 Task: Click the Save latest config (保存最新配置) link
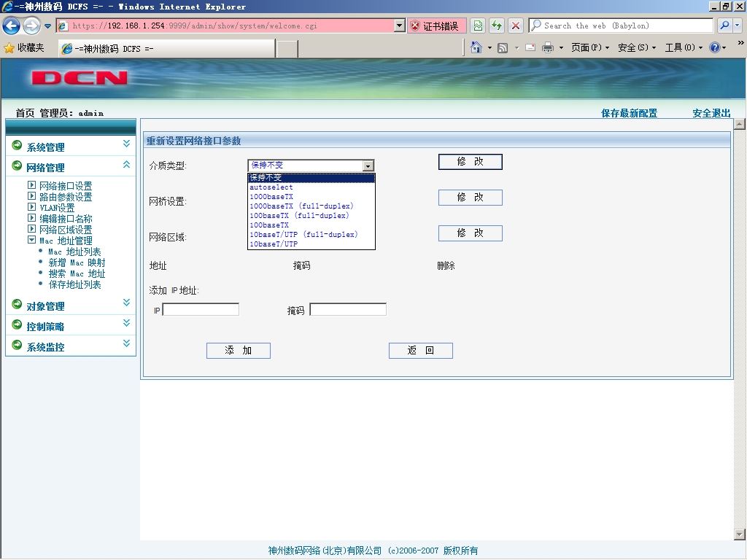tap(629, 113)
